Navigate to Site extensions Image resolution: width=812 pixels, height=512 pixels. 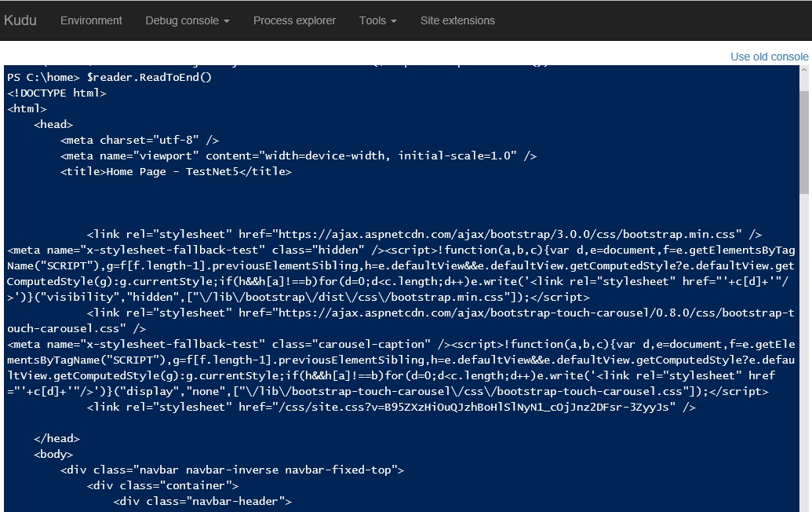pyautogui.click(x=457, y=20)
